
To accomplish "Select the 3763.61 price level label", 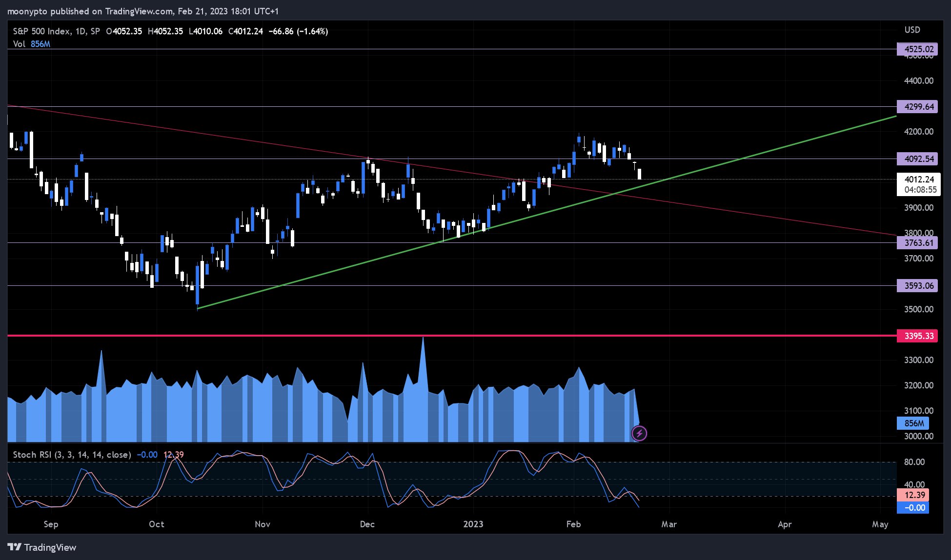I will click(x=917, y=242).
